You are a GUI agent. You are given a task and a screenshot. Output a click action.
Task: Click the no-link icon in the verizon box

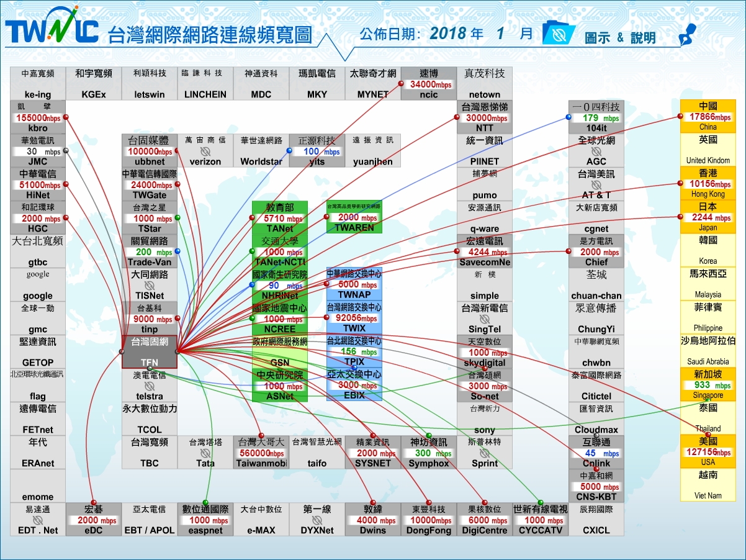(x=205, y=151)
